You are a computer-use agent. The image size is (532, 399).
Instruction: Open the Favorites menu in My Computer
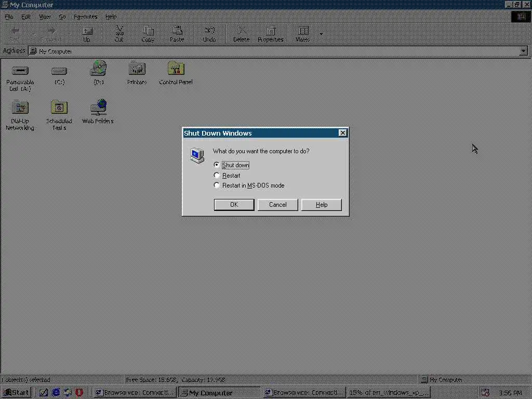click(86, 17)
